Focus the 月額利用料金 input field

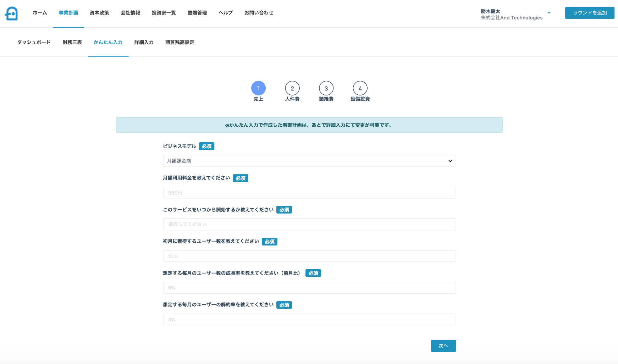click(309, 193)
